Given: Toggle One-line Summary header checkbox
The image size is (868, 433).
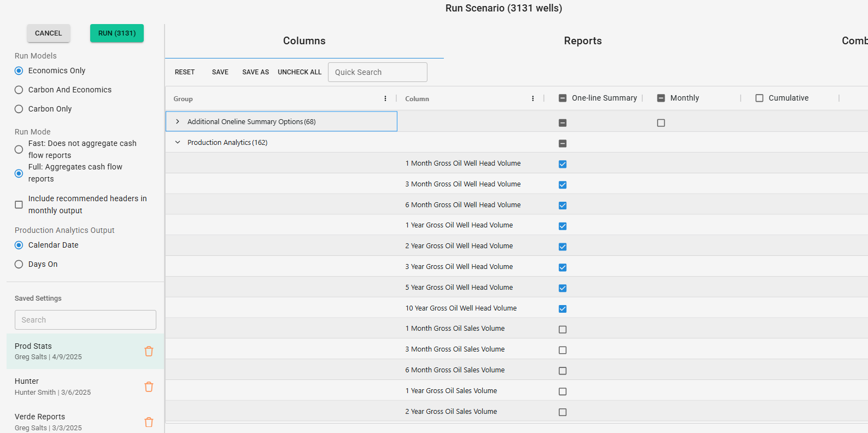Looking at the screenshot, I should click(562, 98).
